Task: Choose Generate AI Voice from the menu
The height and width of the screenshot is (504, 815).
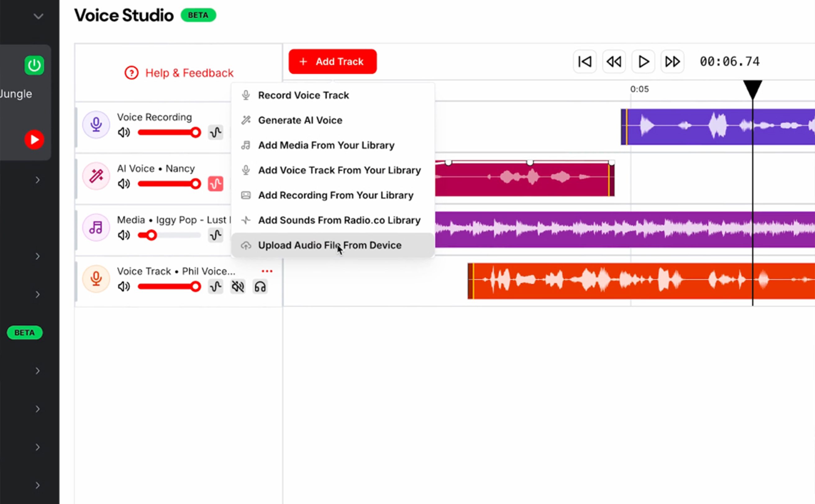Action: (300, 120)
